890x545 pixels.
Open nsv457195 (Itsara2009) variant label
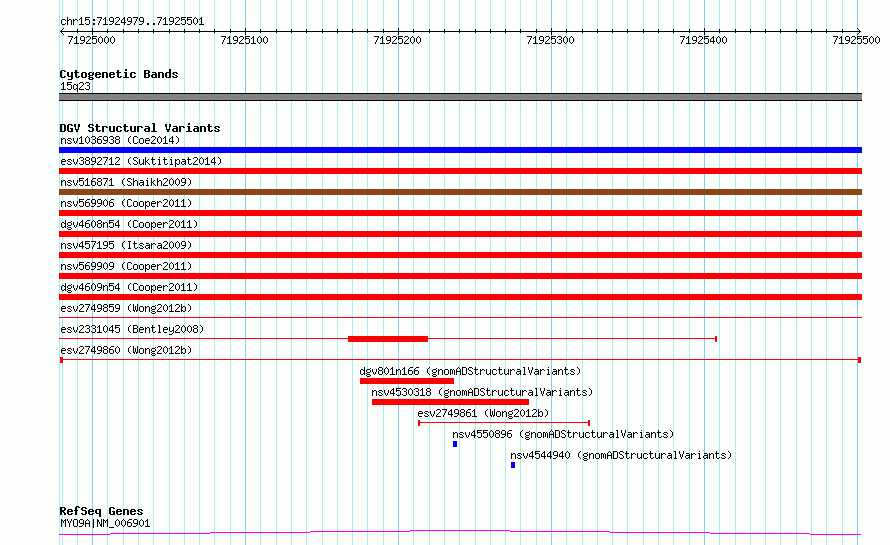click(x=126, y=245)
